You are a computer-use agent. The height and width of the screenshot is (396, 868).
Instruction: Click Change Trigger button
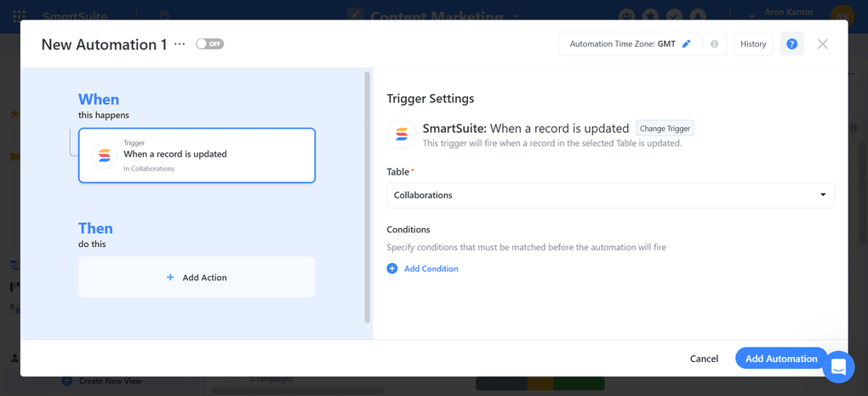click(x=665, y=129)
